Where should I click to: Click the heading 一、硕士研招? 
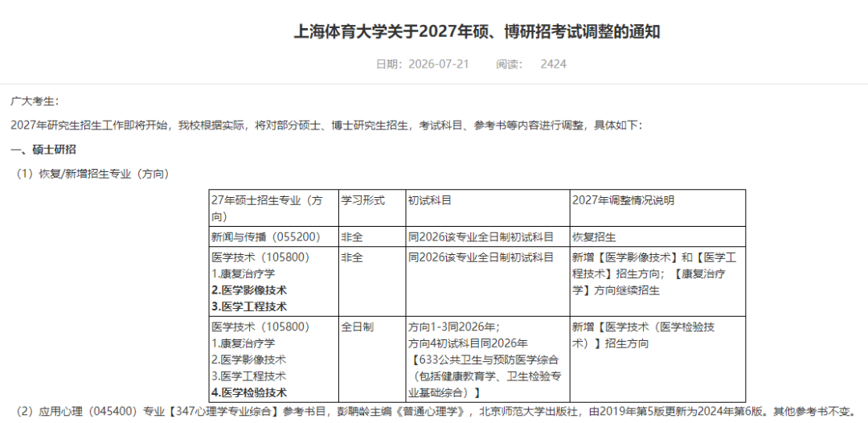click(43, 150)
